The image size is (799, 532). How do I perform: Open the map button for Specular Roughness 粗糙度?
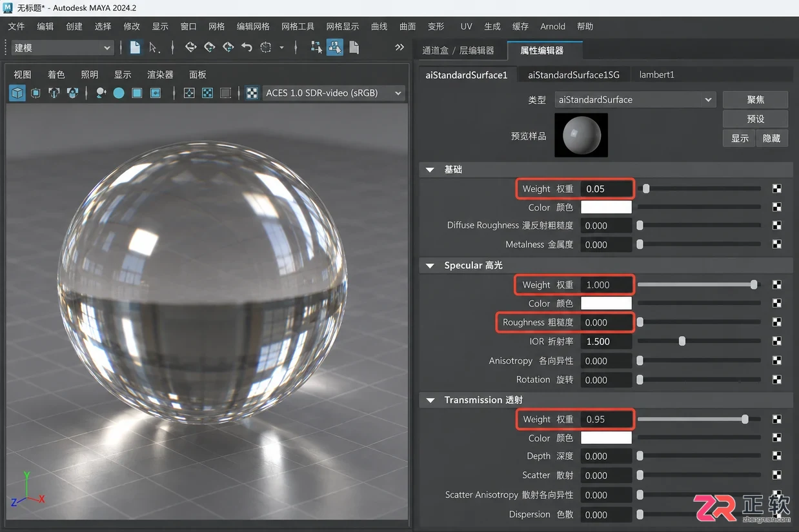point(777,322)
